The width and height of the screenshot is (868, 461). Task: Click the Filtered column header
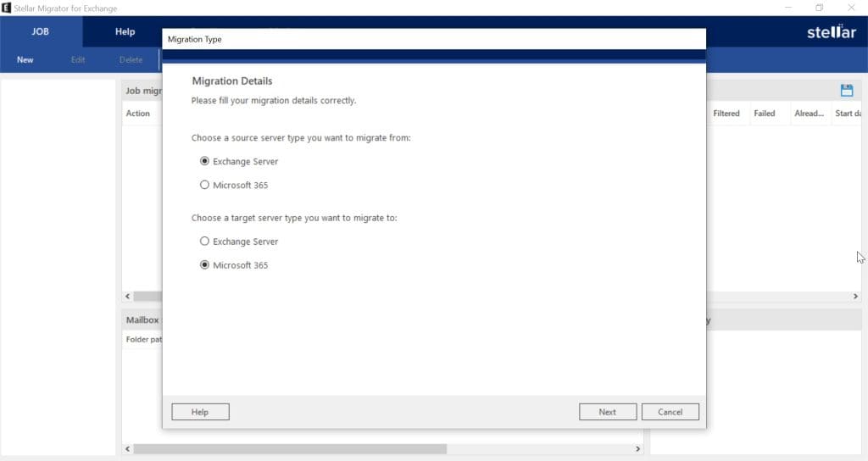coord(726,114)
